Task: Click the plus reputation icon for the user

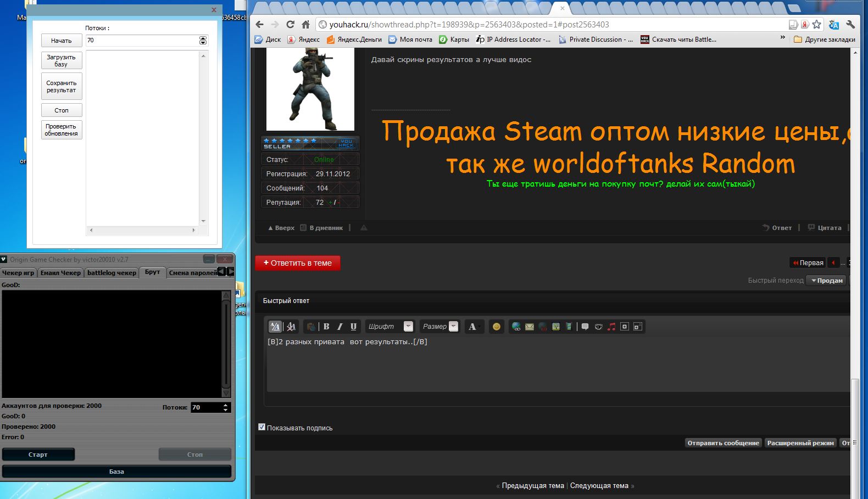Action: 330,203
